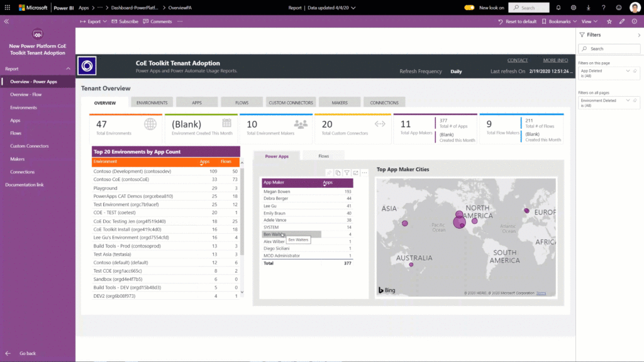The height and width of the screenshot is (362, 644).
Task: Click the app icon in navigation pane
Action: (37, 35)
